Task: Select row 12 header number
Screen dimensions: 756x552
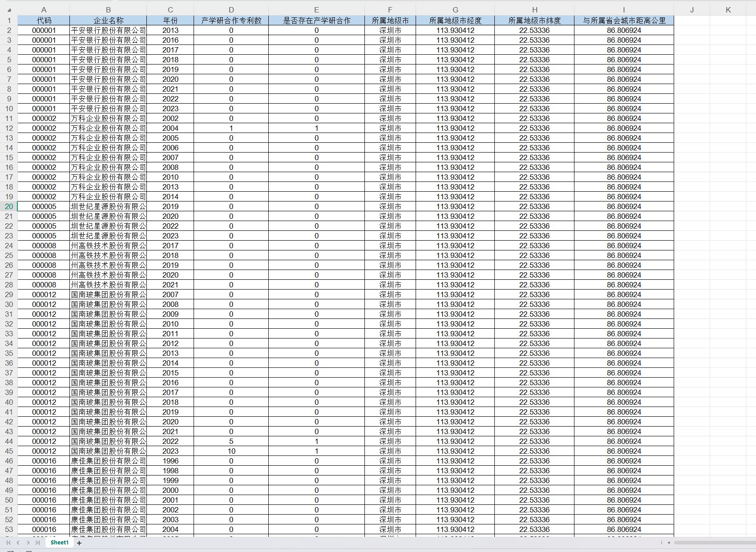Action: pyautogui.click(x=9, y=128)
